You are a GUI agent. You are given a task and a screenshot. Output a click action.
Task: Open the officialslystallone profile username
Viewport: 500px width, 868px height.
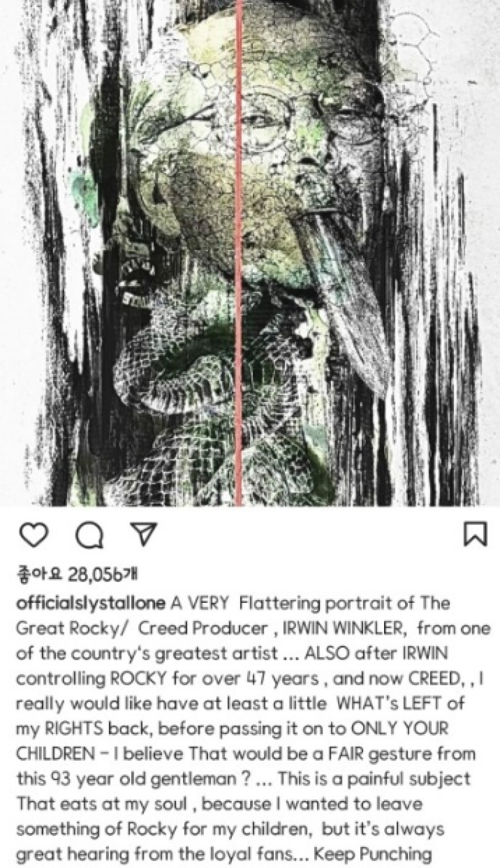pyautogui.click(x=91, y=603)
